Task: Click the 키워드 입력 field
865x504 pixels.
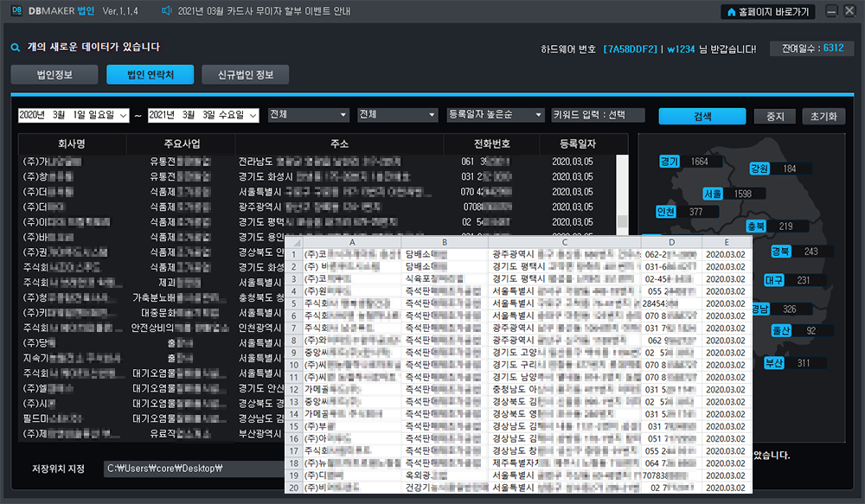Action: (x=598, y=115)
